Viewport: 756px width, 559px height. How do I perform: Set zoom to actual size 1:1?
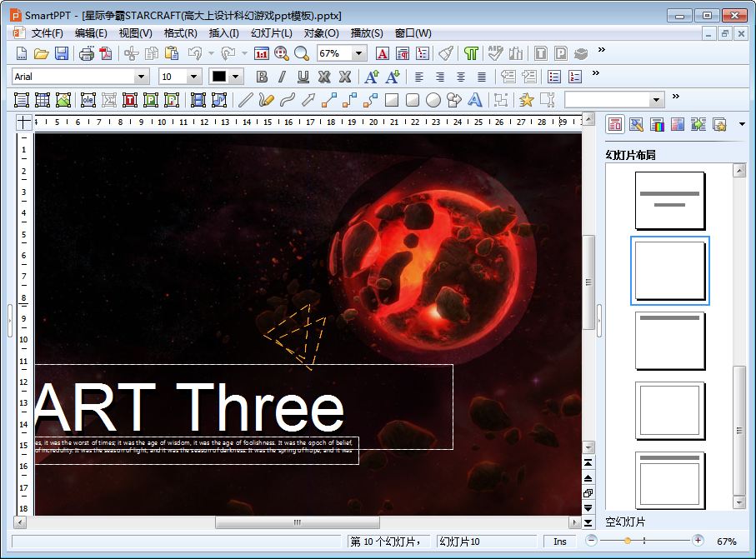click(262, 53)
